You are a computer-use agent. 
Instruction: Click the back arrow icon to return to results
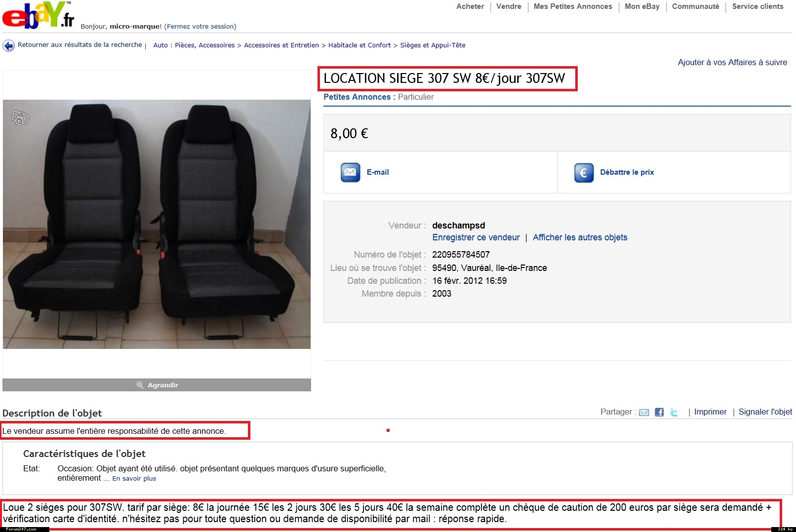point(9,46)
